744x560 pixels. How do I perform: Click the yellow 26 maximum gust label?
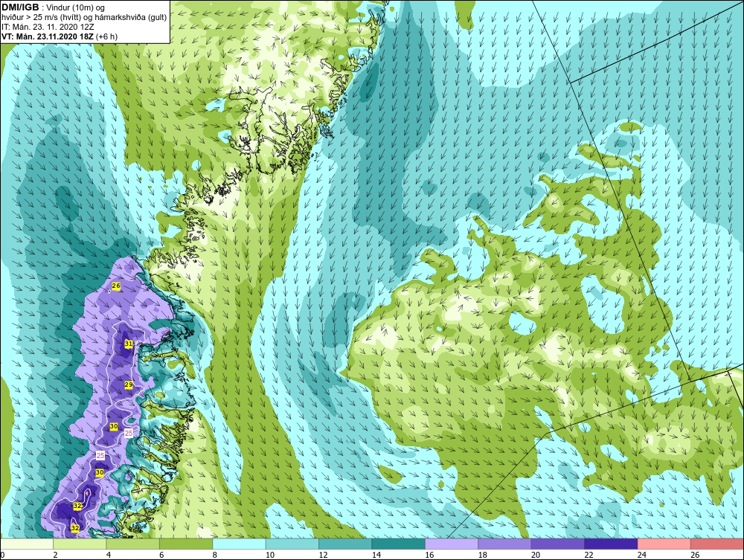(116, 286)
